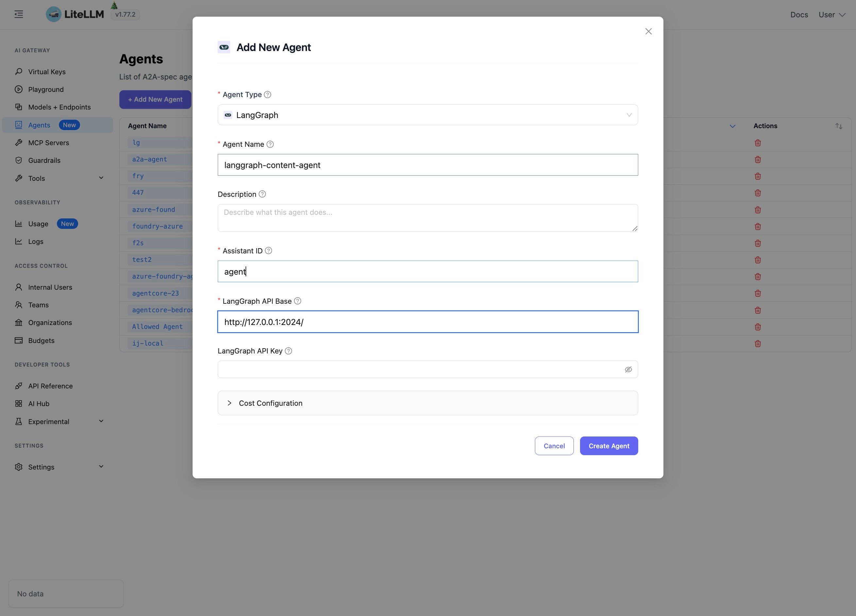856x616 pixels.
Task: Open Logs from the sidebar icon
Action: tap(19, 241)
